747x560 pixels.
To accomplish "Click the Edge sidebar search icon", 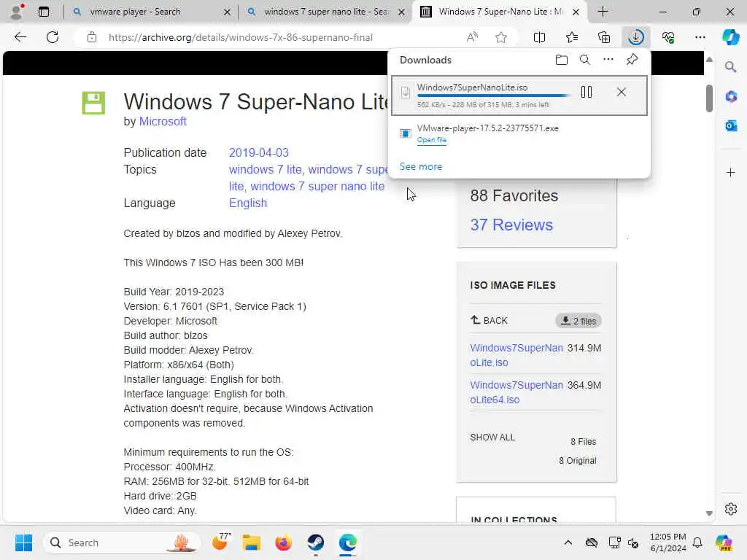I will (731, 67).
